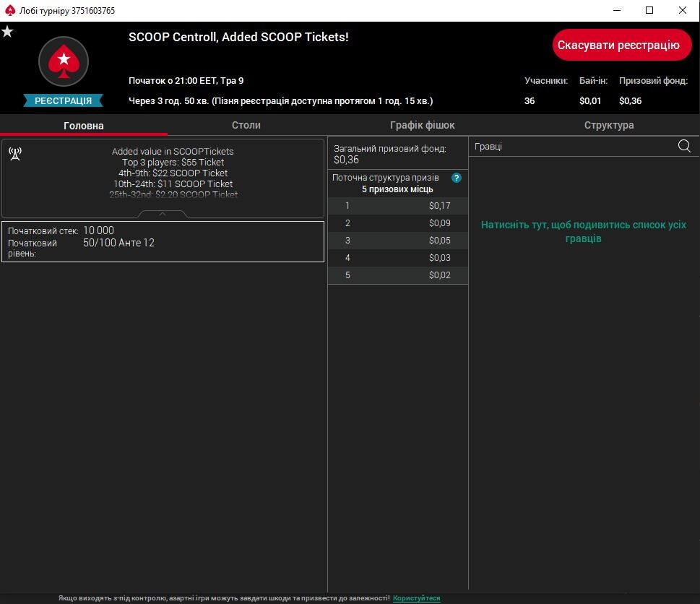Open the Графік фішок tab

click(x=423, y=125)
